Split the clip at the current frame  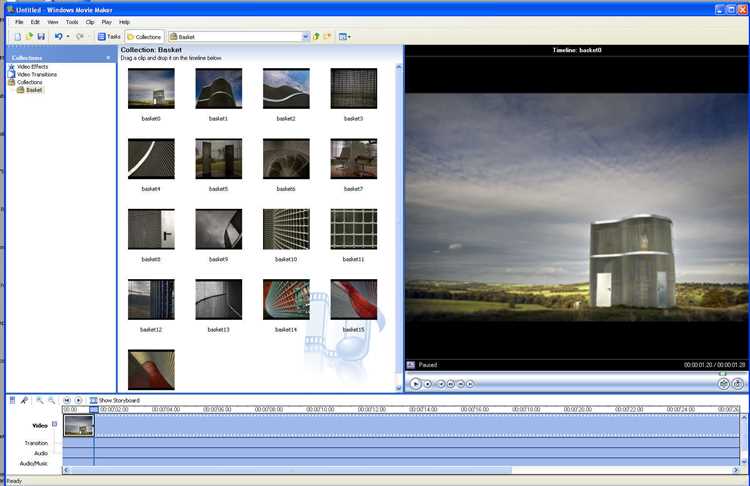[724, 384]
